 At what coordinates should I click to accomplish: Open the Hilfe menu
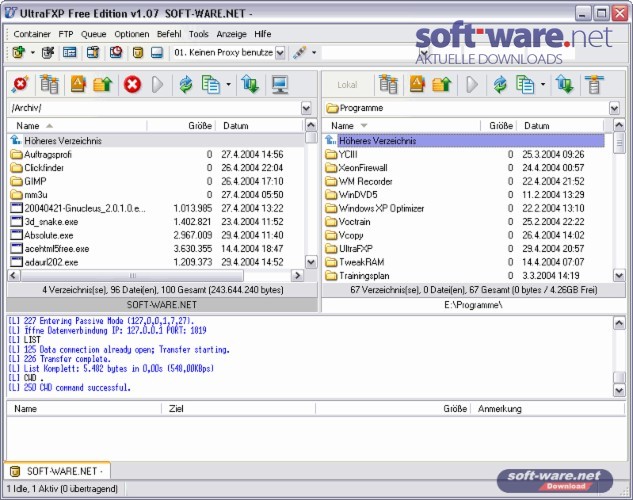click(262, 34)
